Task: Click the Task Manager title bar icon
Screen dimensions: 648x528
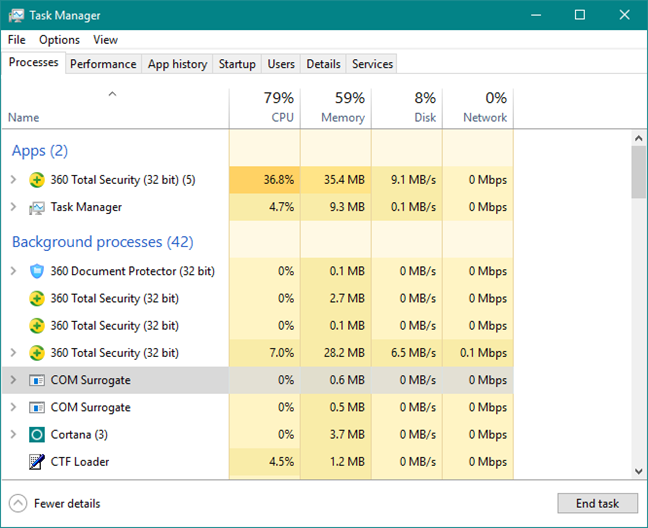Action: pos(16,16)
